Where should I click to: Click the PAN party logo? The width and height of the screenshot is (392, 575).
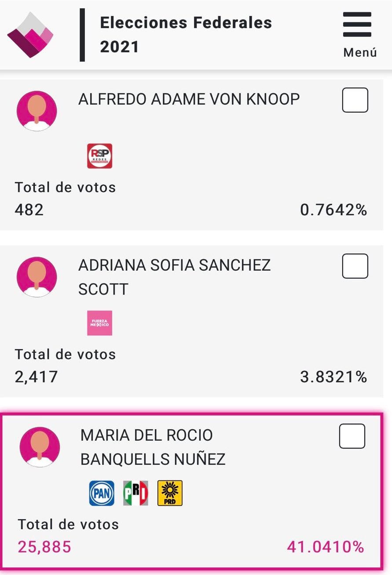click(102, 493)
